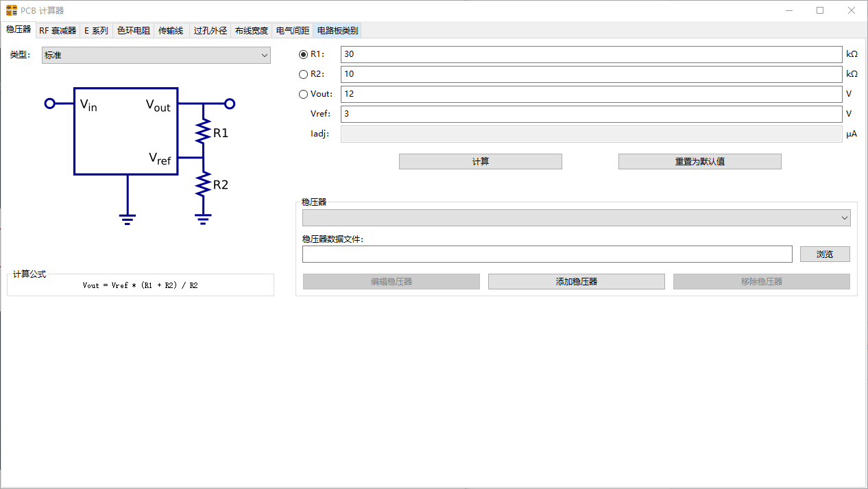The width and height of the screenshot is (868, 489).
Task: Select the Vout radio button
Action: [304, 94]
